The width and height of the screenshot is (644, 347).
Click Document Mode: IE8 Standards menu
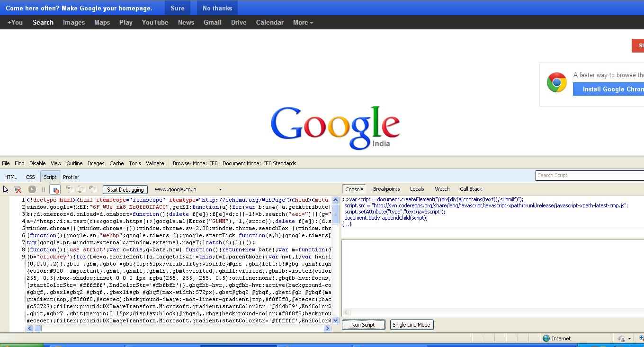[x=259, y=163]
